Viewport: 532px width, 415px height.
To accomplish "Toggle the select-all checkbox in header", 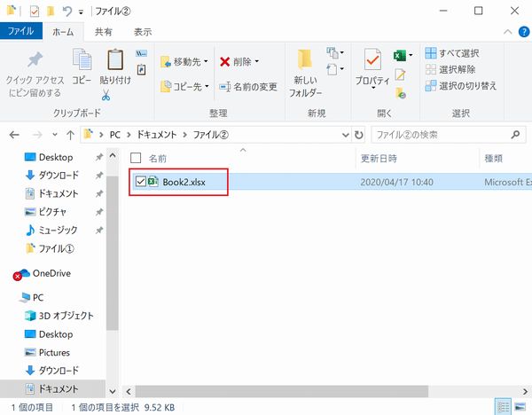I will coord(136,158).
